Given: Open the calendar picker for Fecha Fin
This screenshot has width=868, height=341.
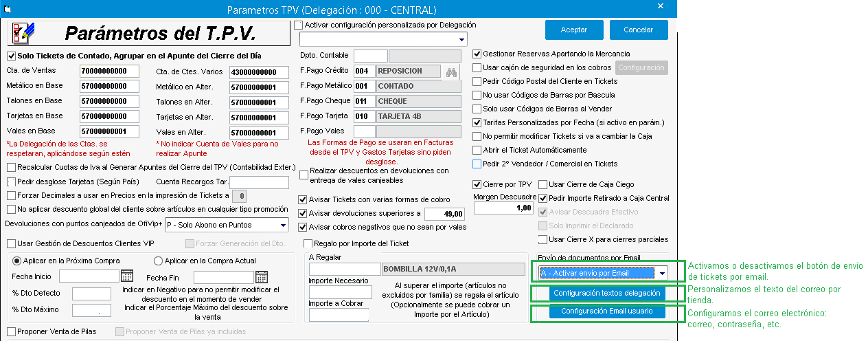Looking at the screenshot, I should 261,277.
